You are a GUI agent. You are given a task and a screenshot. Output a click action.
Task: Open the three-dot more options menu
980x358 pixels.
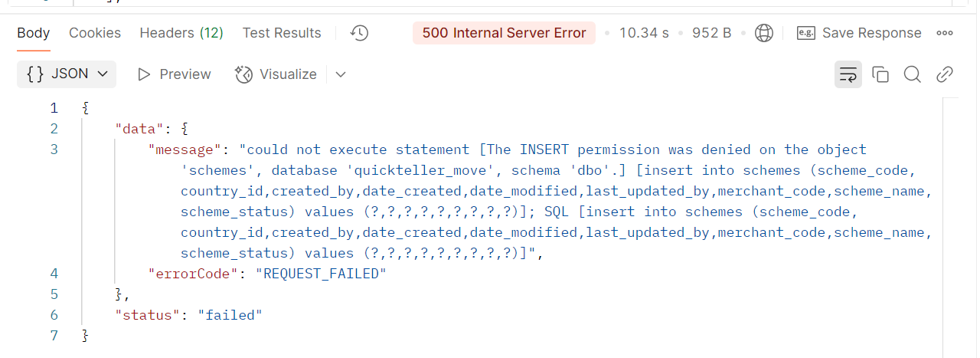point(945,33)
